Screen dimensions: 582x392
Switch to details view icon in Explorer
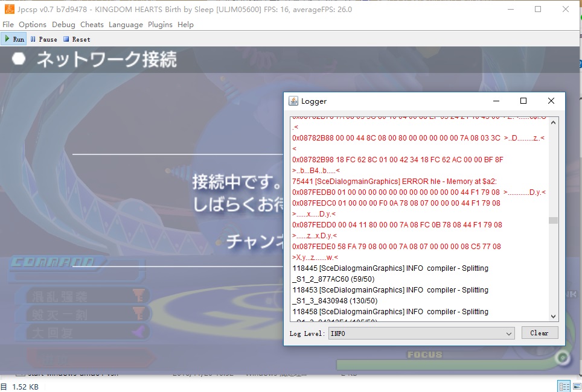coord(563,387)
